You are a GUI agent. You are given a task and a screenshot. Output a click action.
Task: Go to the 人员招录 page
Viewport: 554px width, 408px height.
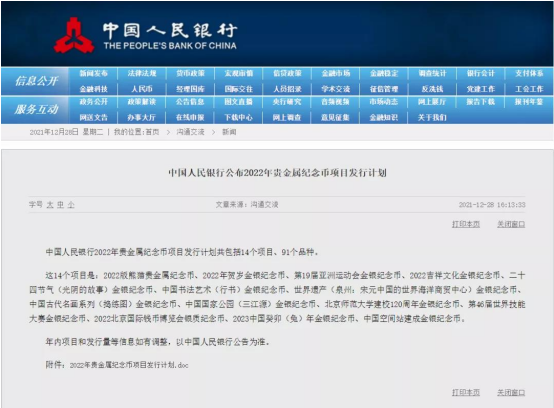287,89
